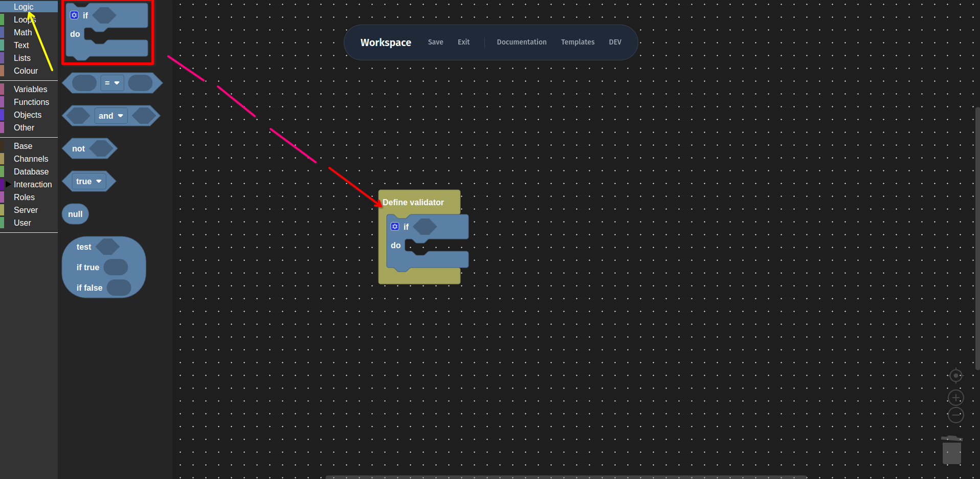Click the condition slot of workspace if block

(x=425, y=227)
